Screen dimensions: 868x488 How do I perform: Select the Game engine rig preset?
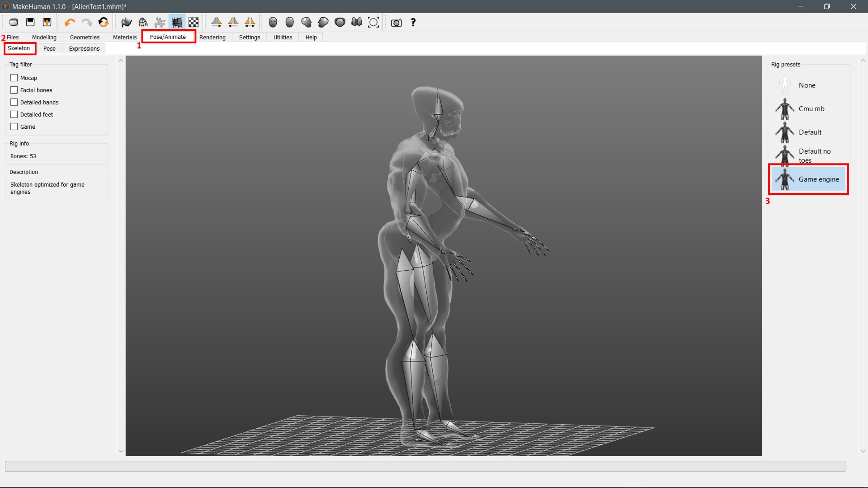coord(808,179)
